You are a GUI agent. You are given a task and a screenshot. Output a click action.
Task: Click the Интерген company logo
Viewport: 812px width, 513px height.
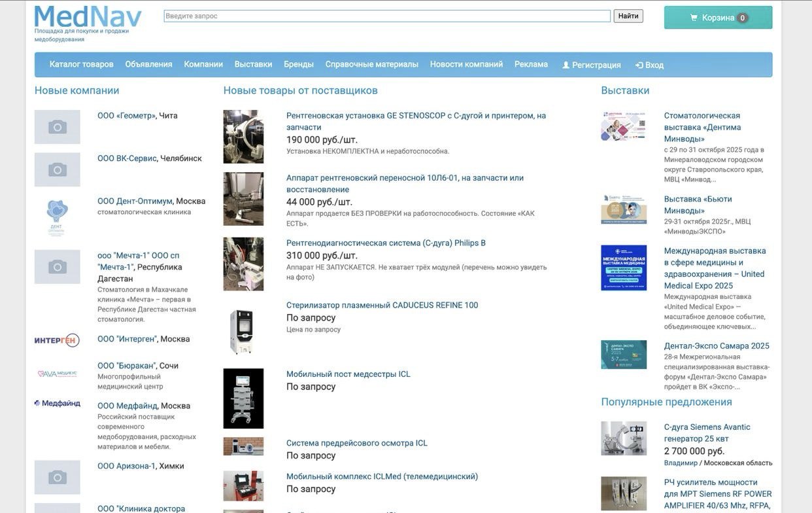(x=58, y=340)
